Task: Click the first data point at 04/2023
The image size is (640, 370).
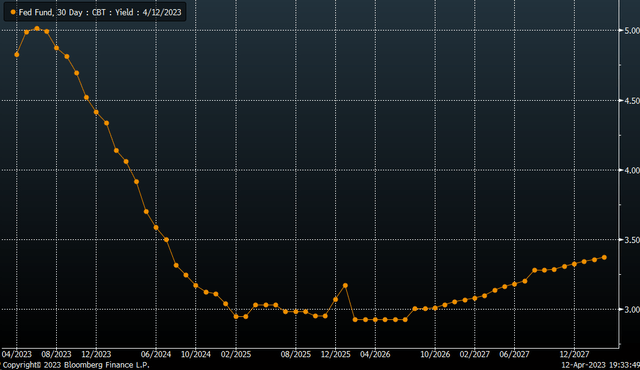Action: tap(17, 55)
